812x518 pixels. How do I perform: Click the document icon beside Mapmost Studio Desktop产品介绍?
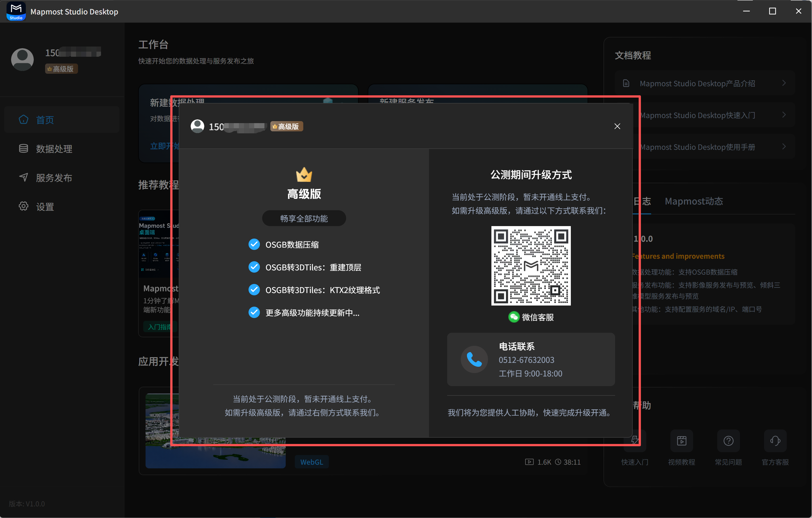pyautogui.click(x=626, y=83)
